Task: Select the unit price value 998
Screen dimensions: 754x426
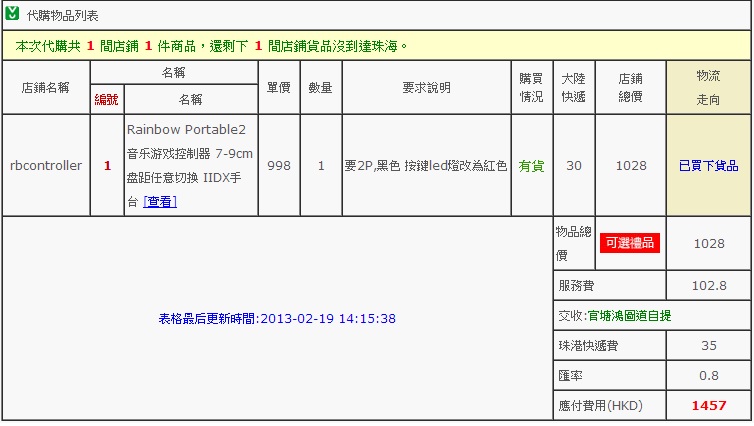Action: tap(279, 166)
